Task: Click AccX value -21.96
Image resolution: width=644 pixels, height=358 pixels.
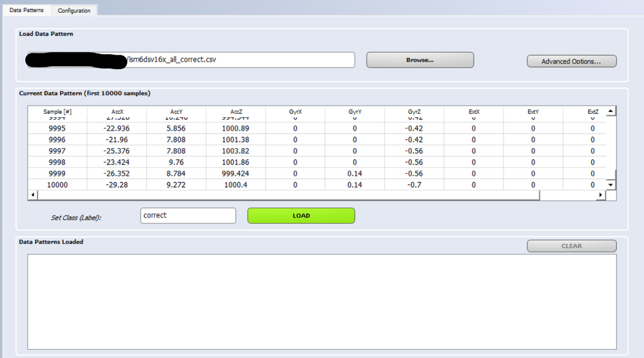Action: pyautogui.click(x=117, y=140)
